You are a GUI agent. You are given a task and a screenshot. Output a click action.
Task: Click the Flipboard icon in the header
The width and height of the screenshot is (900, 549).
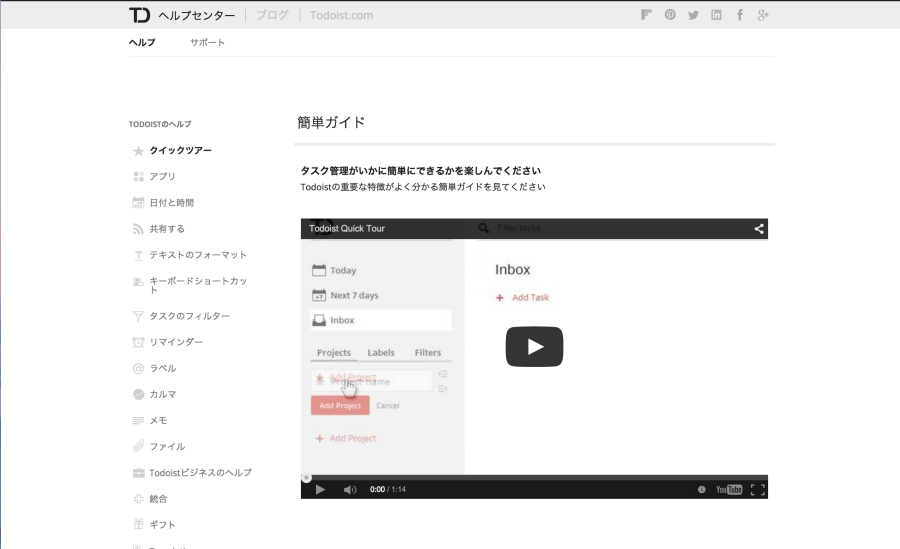[647, 15]
